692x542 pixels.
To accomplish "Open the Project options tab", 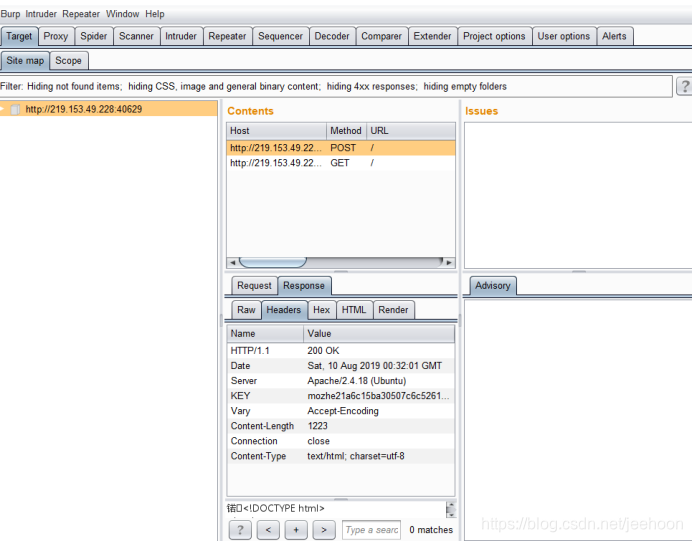I will click(x=494, y=36).
